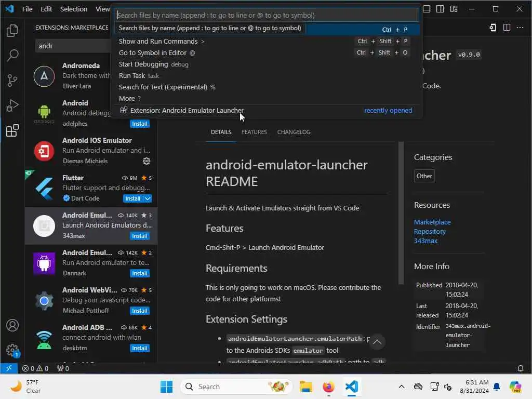Screen dimensions: 532x399
Task: Open the Source Control view
Action: 12,81
